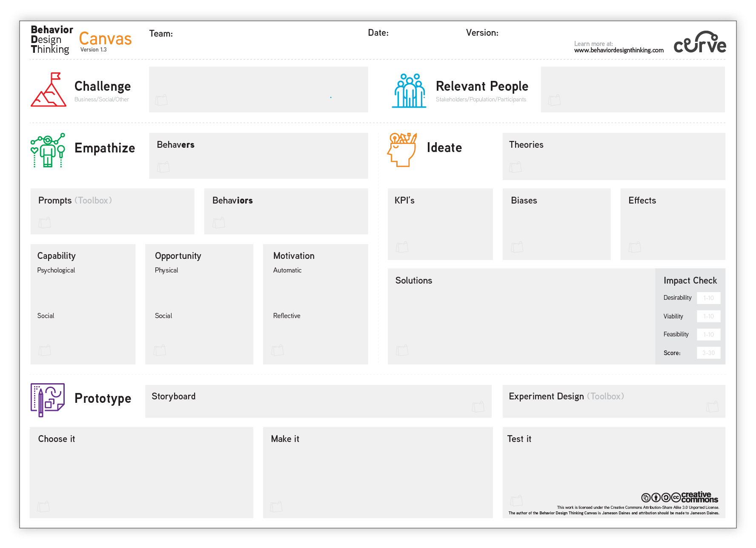Open the attachment icon in the Behavers panel

click(163, 167)
